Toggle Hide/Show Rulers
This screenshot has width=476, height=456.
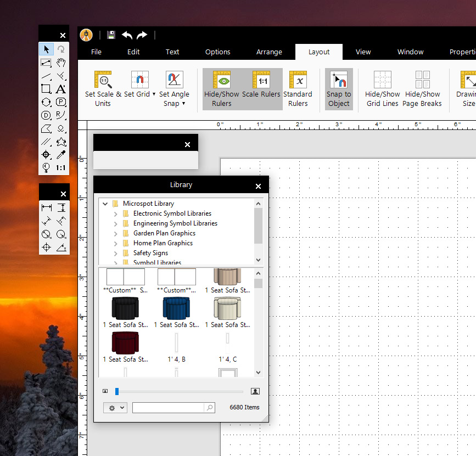tap(222, 89)
